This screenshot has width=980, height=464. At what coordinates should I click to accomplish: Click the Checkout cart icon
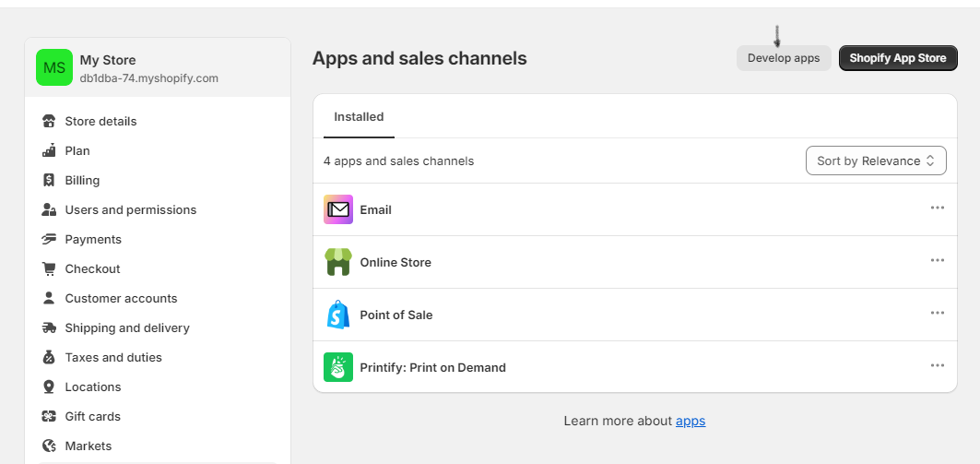coord(49,268)
